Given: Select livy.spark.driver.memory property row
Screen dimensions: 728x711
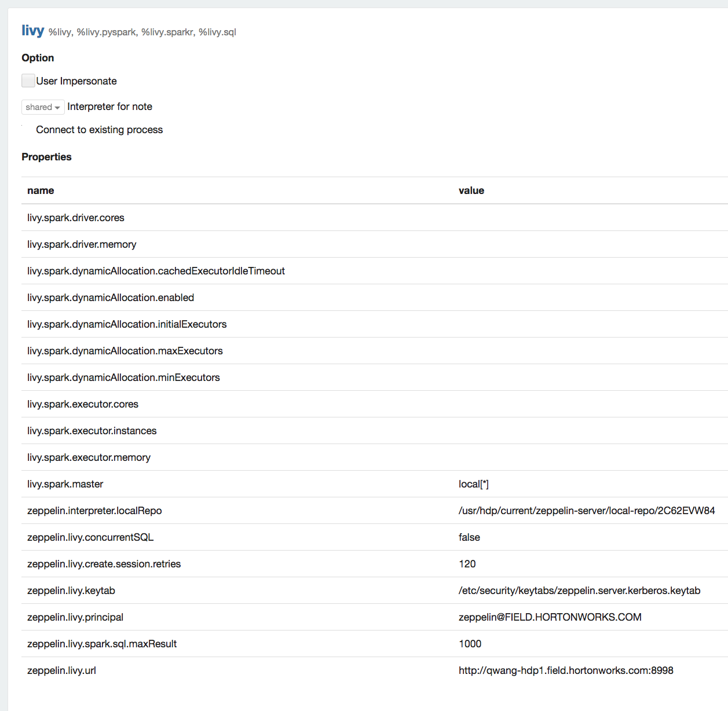Looking at the screenshot, I should tap(82, 244).
